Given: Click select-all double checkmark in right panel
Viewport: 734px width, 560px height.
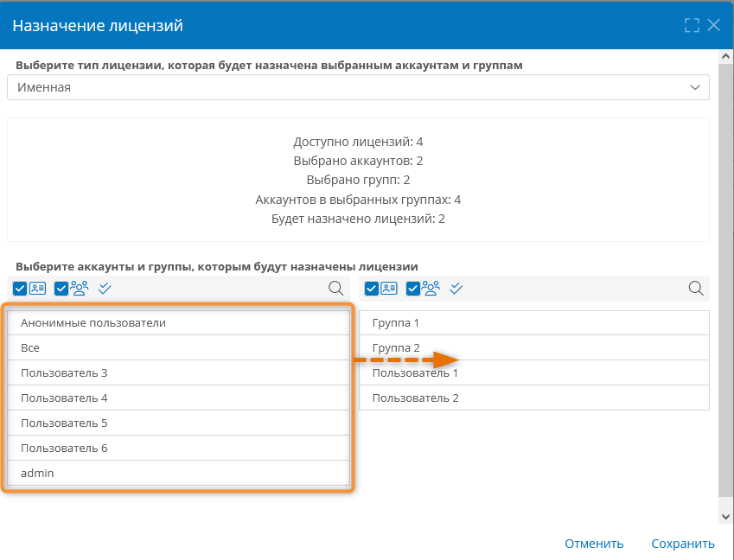Looking at the screenshot, I should click(x=456, y=288).
